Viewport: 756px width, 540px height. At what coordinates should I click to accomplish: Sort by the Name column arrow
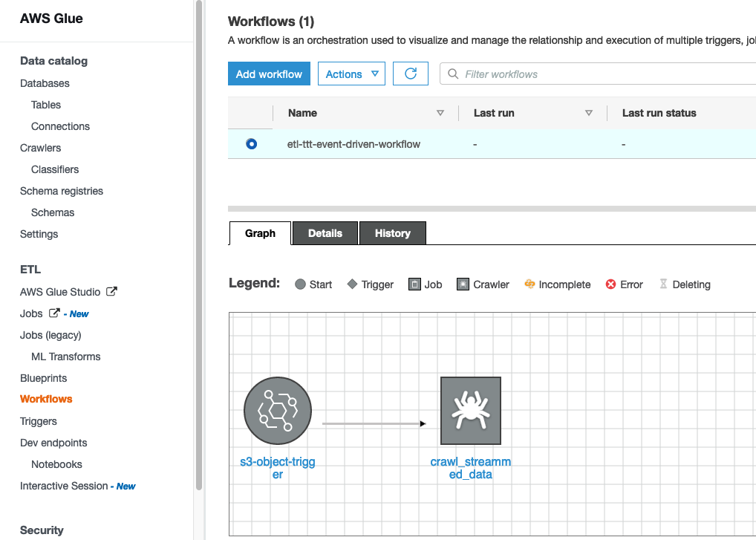tap(440, 113)
